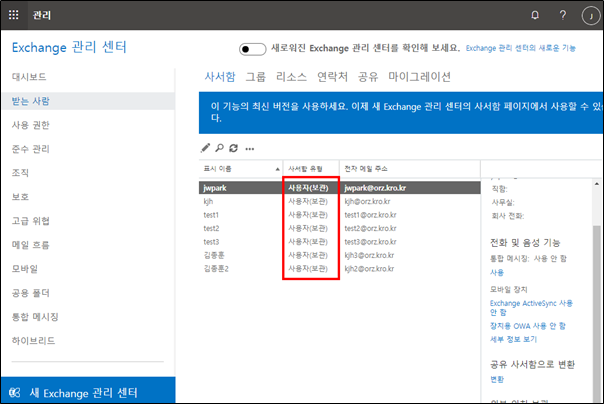Select the test3 mailbox row
This screenshot has width=604, height=404.
click(x=339, y=242)
